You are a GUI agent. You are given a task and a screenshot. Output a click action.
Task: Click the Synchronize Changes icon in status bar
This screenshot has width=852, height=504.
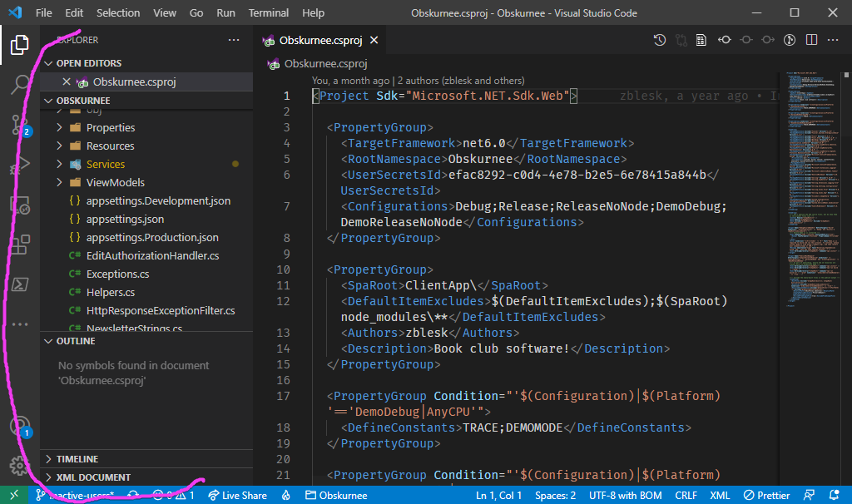[133, 496]
